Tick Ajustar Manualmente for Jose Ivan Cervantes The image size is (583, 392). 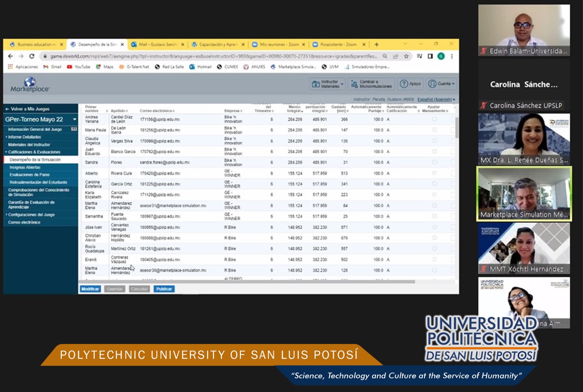tap(434, 227)
